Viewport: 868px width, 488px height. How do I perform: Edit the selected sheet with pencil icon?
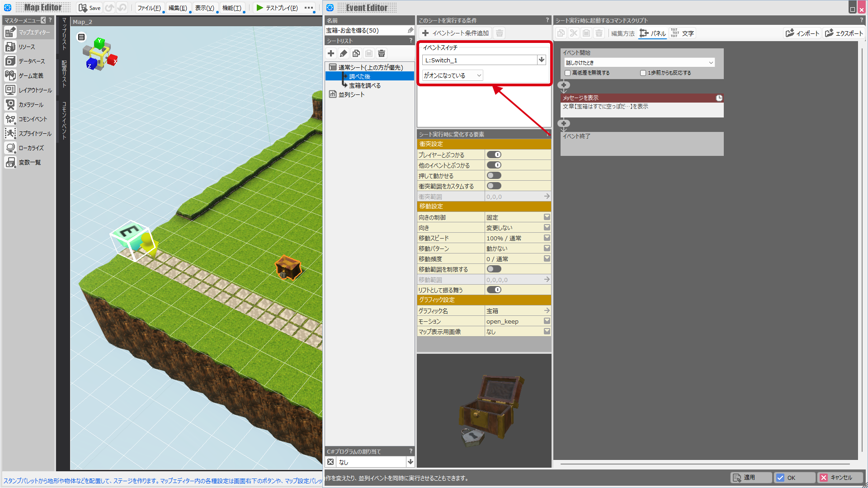[x=344, y=53]
